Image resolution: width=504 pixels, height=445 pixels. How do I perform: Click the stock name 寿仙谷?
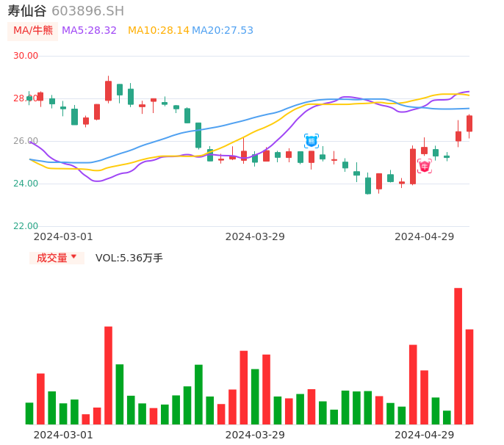point(27,11)
